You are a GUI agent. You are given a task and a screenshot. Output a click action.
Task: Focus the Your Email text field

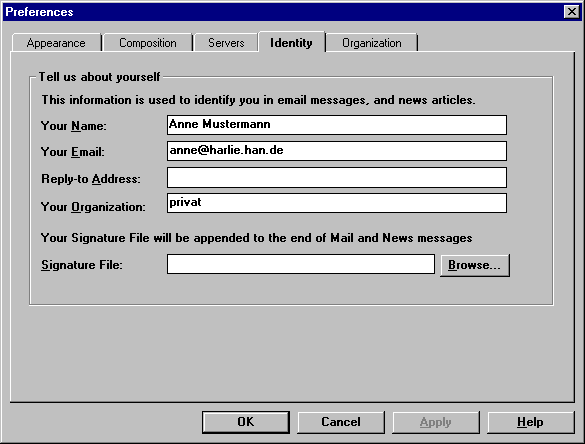[337, 151]
